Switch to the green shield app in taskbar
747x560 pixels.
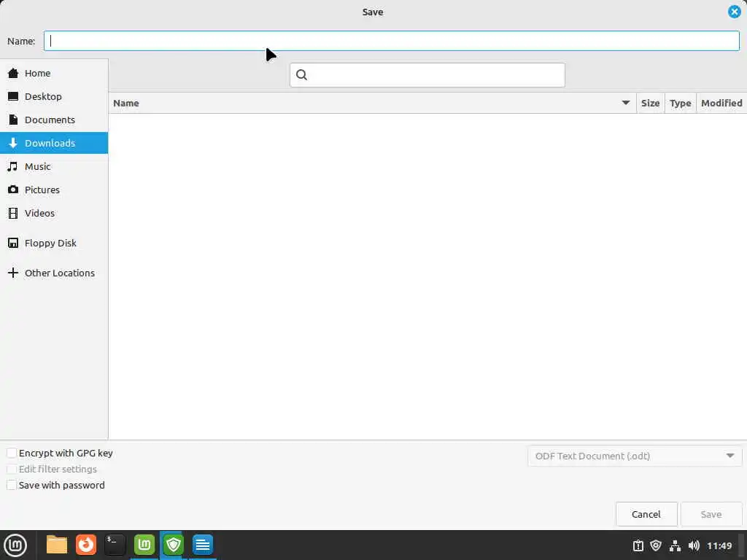pyautogui.click(x=174, y=545)
